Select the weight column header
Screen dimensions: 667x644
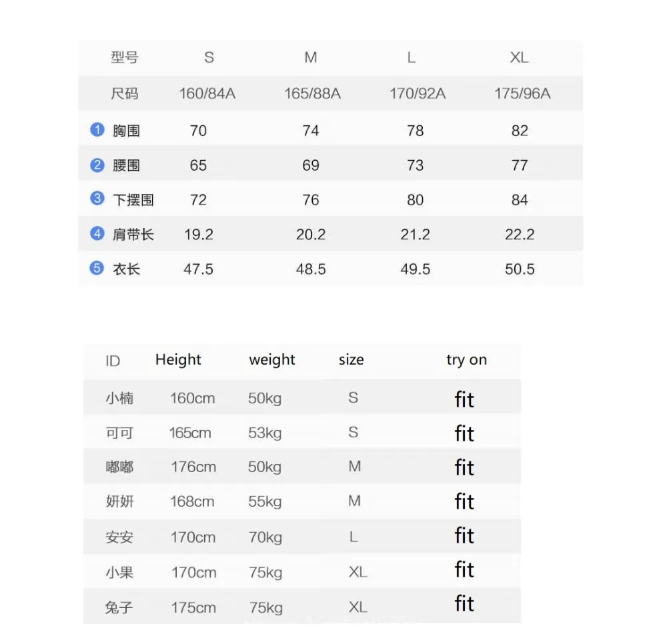coord(272,359)
